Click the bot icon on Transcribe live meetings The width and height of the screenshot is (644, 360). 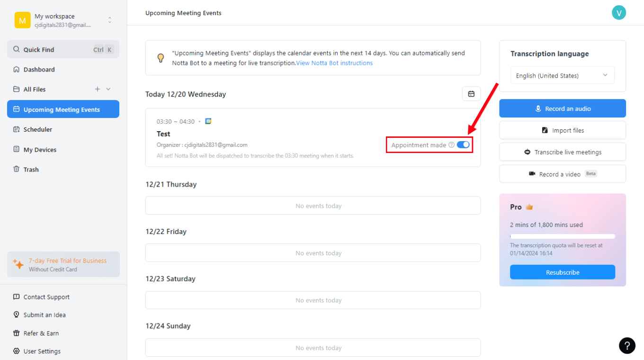(x=528, y=152)
